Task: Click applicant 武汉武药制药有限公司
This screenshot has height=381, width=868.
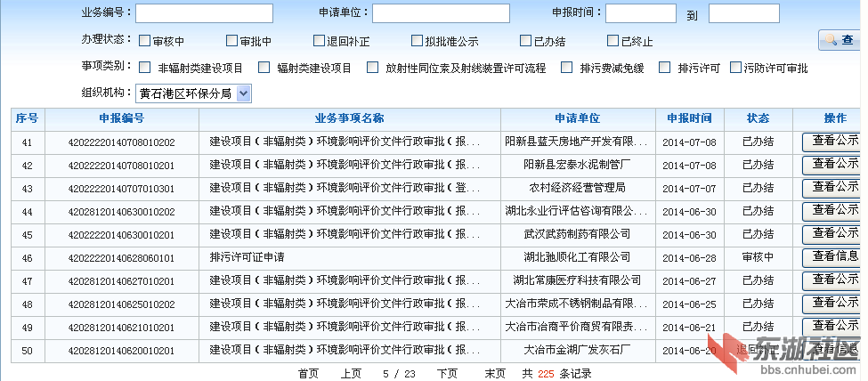Action: tap(578, 234)
